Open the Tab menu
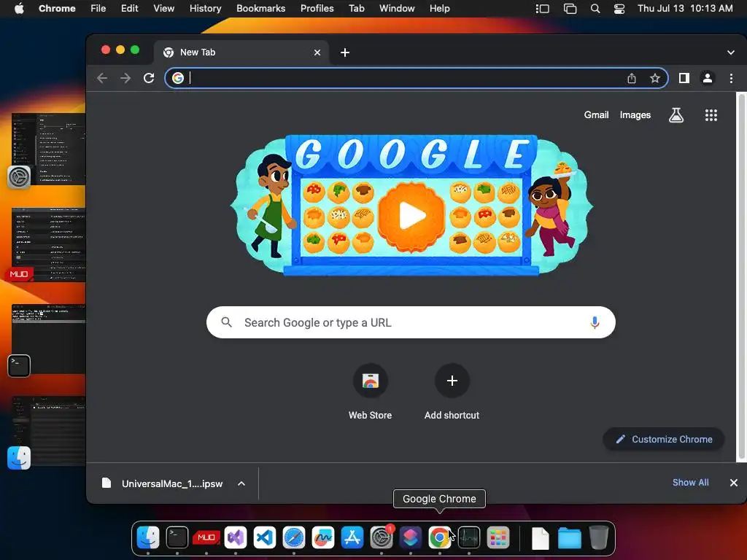Screen dimensions: 747x560 point(356,8)
